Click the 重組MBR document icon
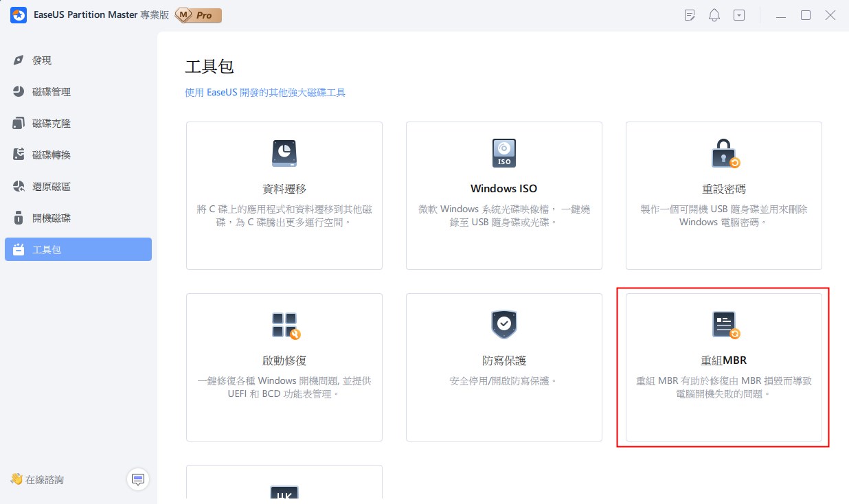Viewport: 849px width, 504px height. 724,325
